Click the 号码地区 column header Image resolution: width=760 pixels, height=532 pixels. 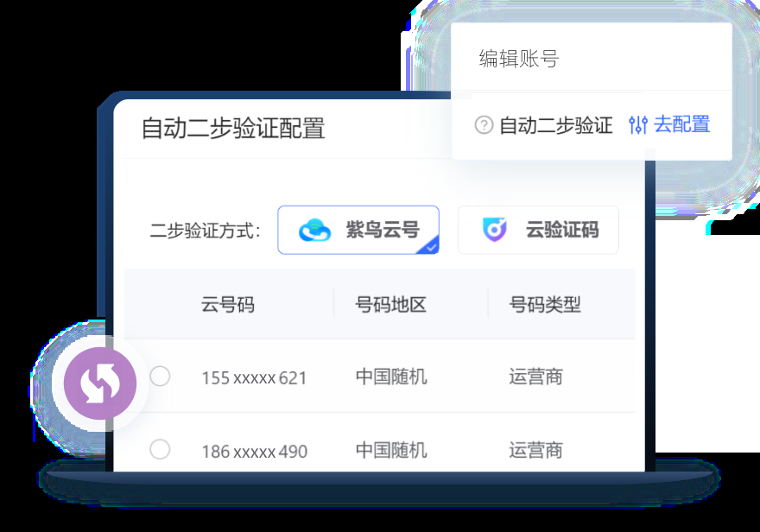[x=389, y=304]
